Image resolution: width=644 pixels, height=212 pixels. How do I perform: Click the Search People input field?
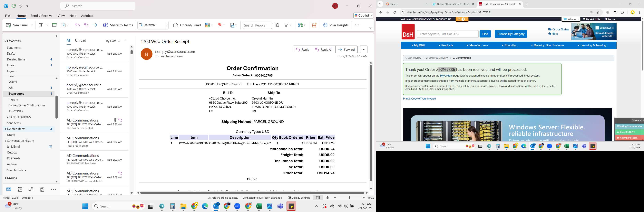click(257, 25)
